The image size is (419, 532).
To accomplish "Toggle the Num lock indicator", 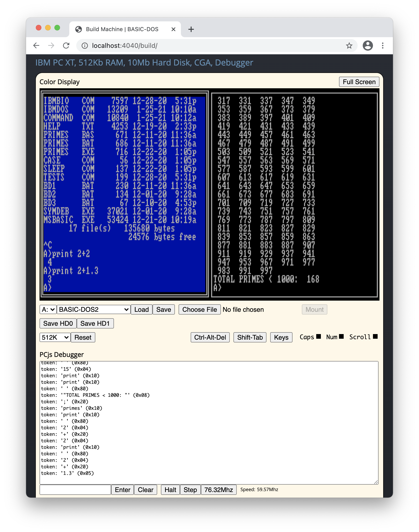I will 341,336.
